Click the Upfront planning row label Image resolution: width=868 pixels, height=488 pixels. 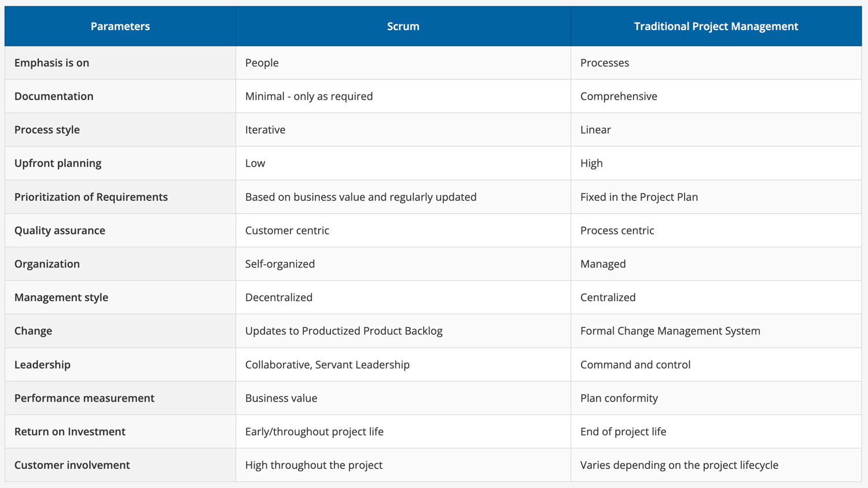(x=58, y=163)
